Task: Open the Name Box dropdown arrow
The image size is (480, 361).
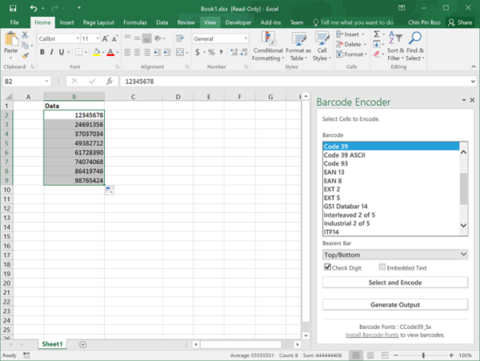Action: [x=47, y=81]
